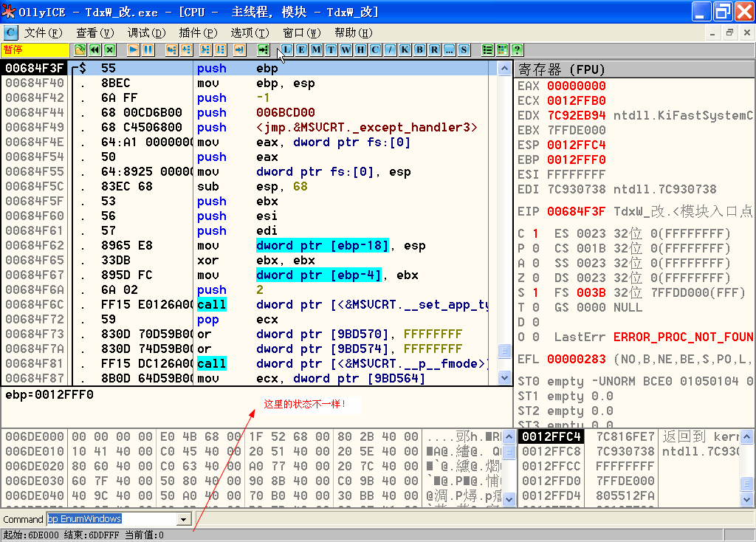Image resolution: width=756 pixels, height=542 pixels.
Task: Open the 查看(V) menu
Action: tap(95, 32)
